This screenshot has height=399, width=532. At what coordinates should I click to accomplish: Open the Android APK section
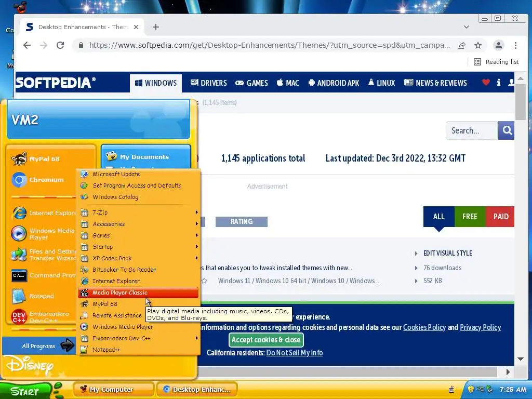tap(334, 83)
